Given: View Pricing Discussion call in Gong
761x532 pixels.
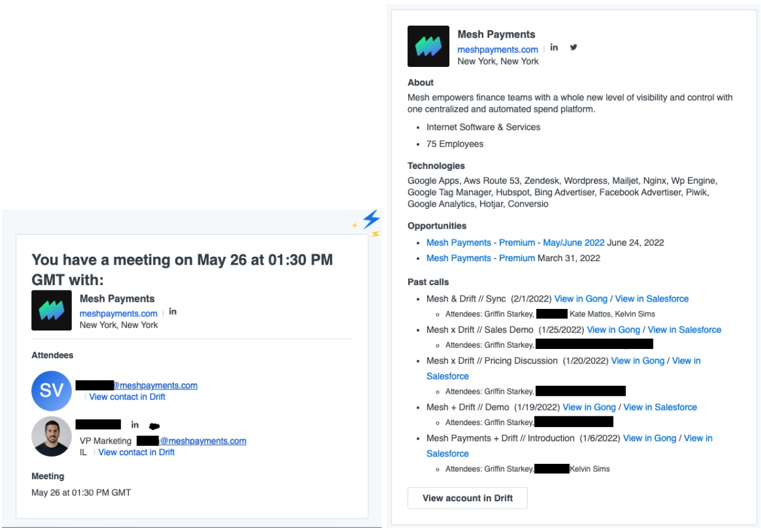Looking at the screenshot, I should [x=637, y=361].
